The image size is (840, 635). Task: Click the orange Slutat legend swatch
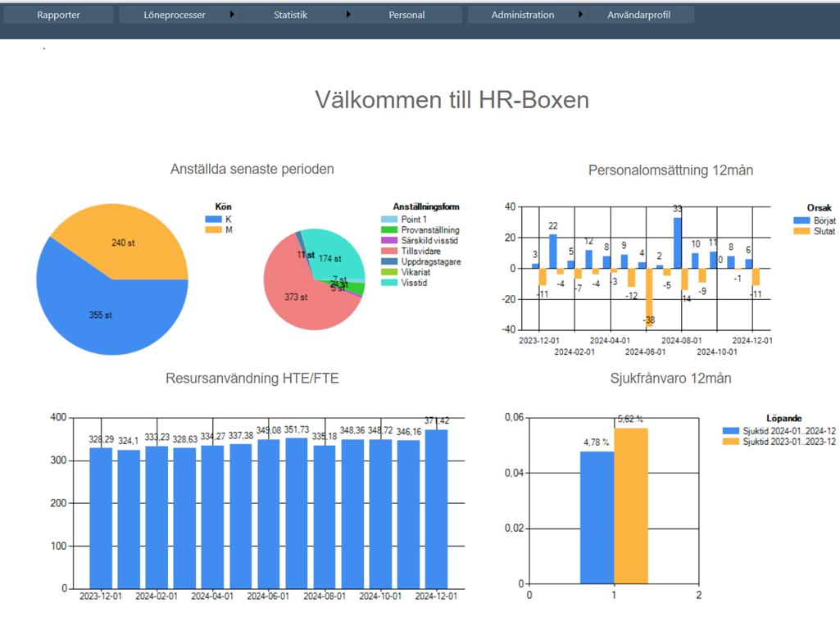coord(801,231)
